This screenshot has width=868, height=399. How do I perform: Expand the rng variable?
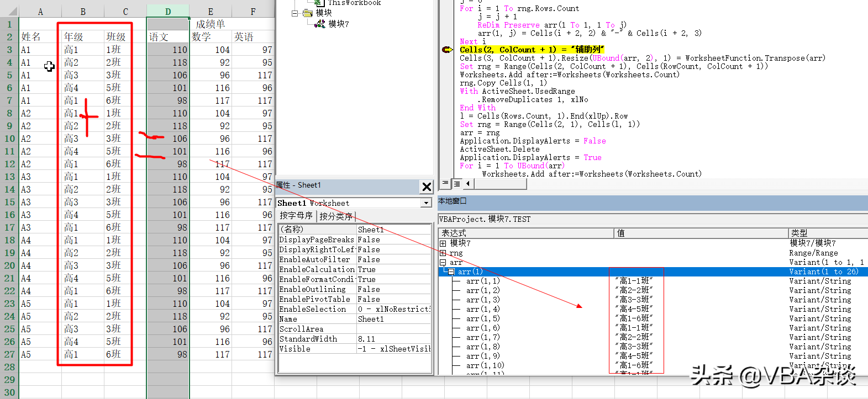click(443, 253)
